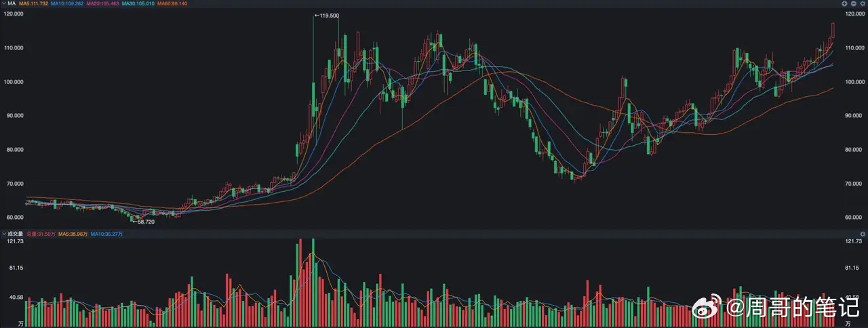
Task: Zoom out with the minus icon
Action: (x=854, y=3)
